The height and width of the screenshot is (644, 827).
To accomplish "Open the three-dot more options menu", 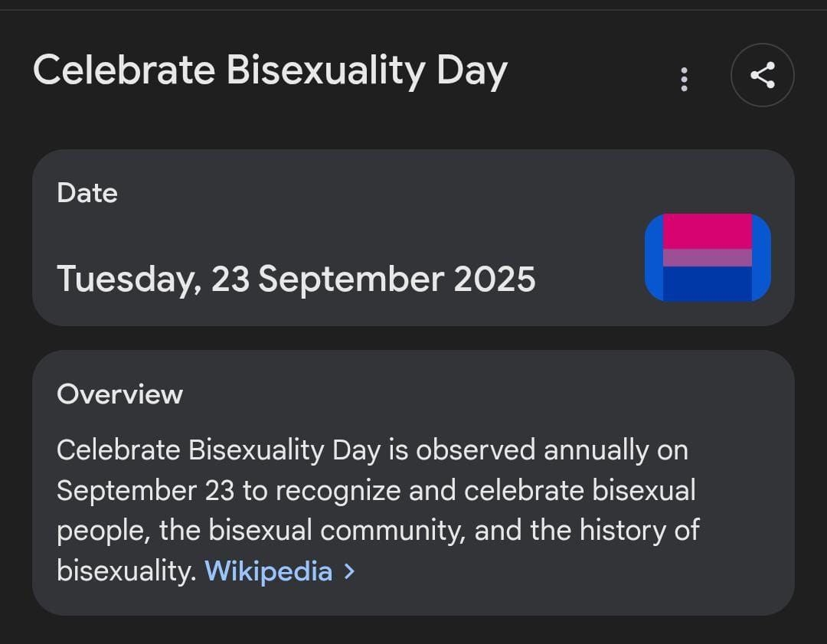I will [684, 79].
